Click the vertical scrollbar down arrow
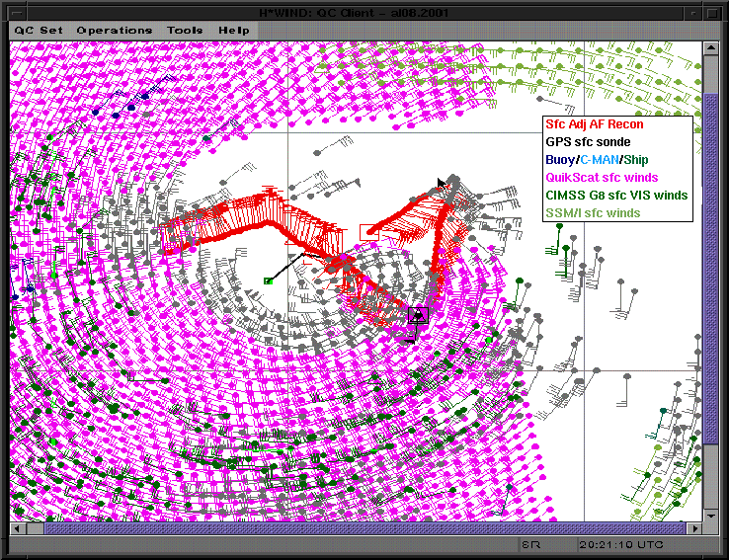The image size is (729, 560). point(710,516)
